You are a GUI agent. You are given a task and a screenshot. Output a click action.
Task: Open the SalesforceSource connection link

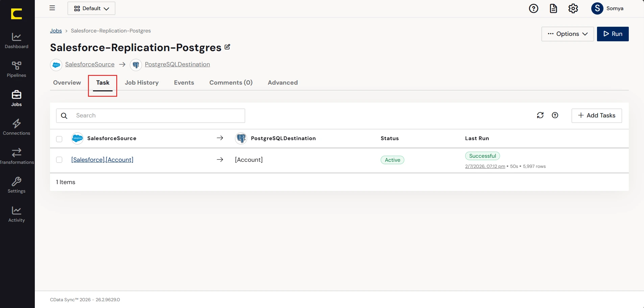coord(90,64)
